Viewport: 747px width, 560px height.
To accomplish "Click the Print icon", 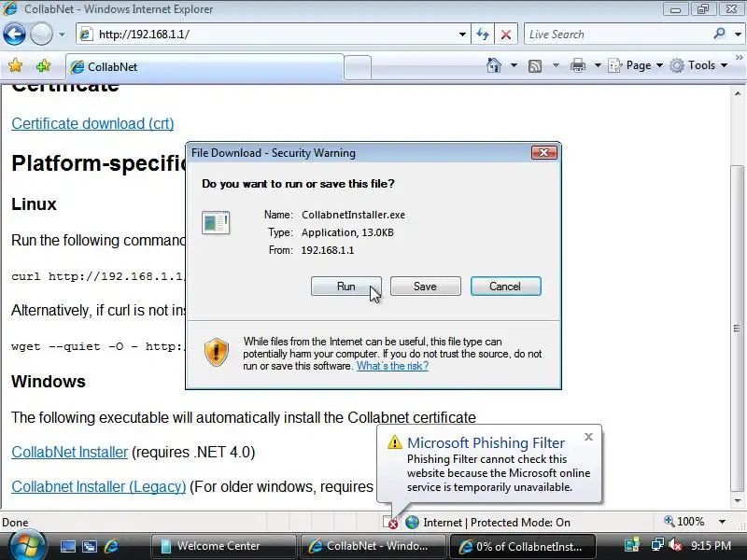I will pos(578,65).
